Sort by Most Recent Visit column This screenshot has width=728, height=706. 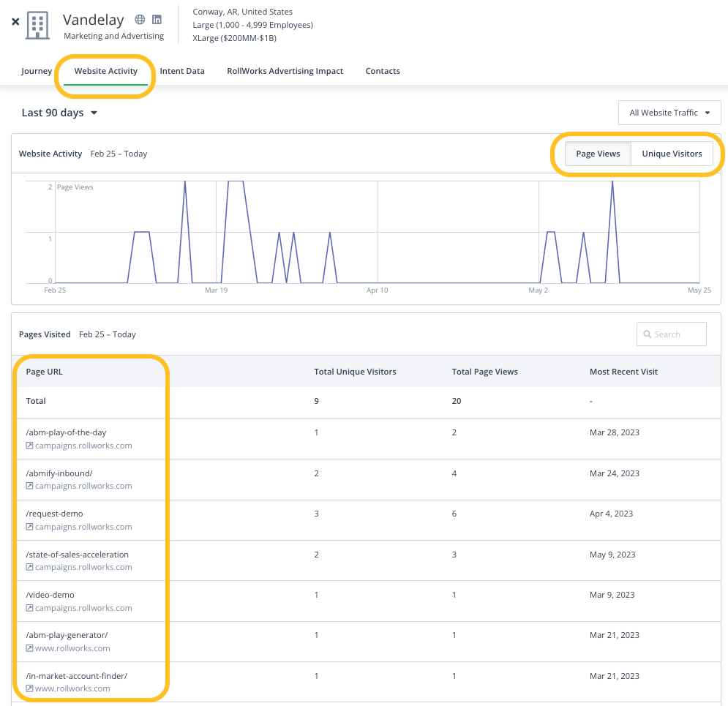click(x=623, y=372)
